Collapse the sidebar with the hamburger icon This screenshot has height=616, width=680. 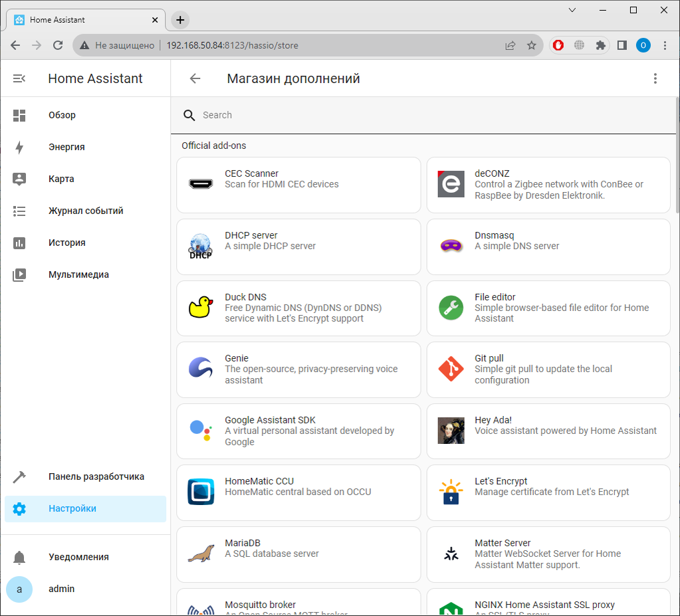19,78
